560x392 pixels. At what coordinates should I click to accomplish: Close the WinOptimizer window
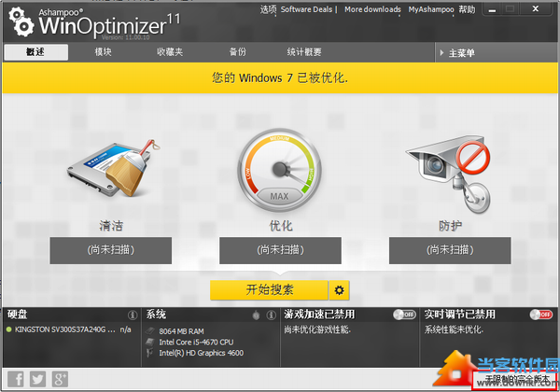(536, 8)
